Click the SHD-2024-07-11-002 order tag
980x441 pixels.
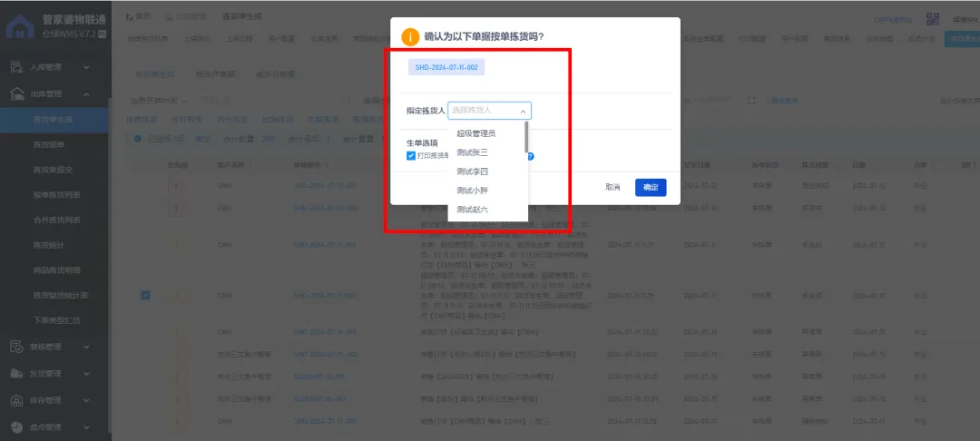(x=446, y=67)
